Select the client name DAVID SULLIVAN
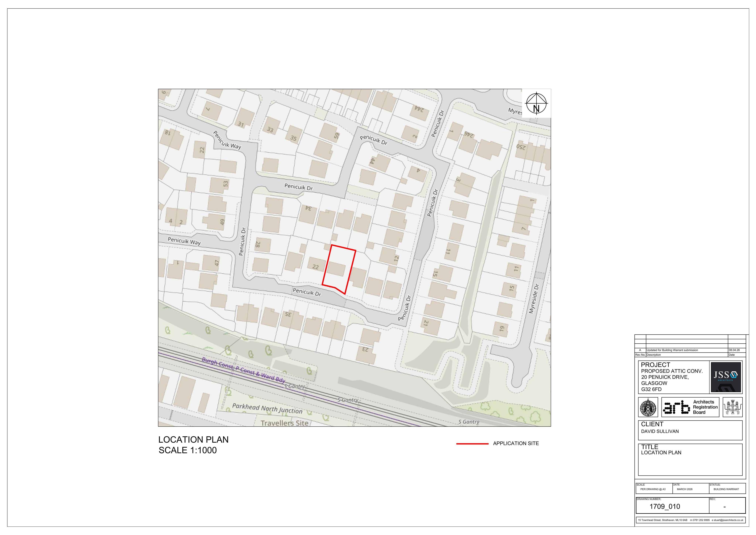Screen dimensions: 756x535 (660, 431)
